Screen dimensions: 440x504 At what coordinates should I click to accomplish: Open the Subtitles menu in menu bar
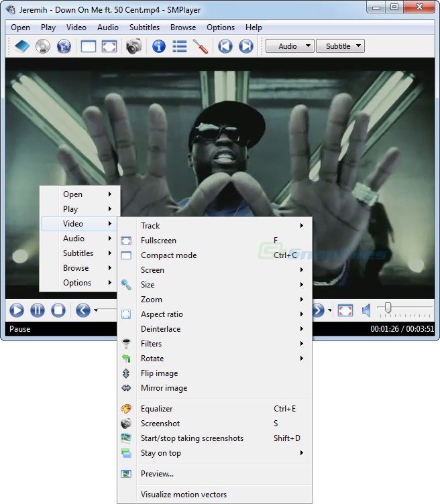tap(144, 27)
